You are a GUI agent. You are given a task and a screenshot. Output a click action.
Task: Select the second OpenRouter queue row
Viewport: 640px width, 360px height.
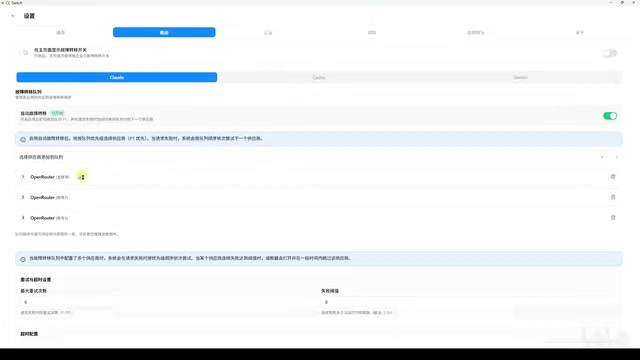tap(318, 197)
